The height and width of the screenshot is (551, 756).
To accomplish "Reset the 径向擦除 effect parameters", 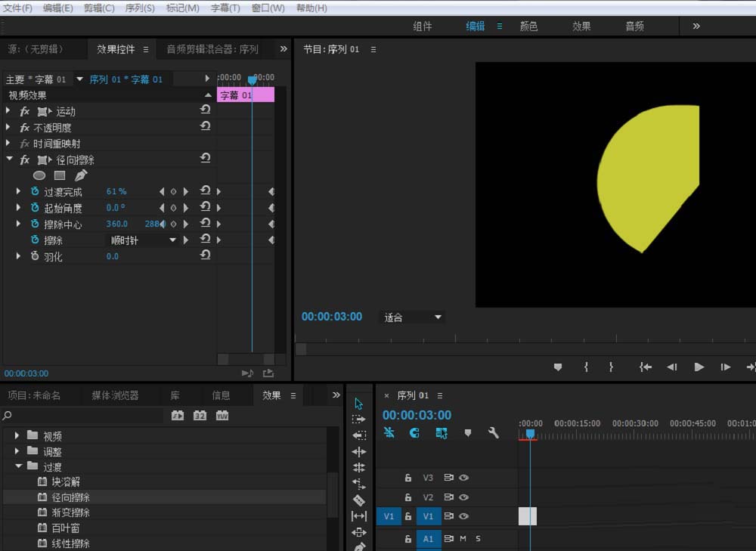I will [205, 159].
